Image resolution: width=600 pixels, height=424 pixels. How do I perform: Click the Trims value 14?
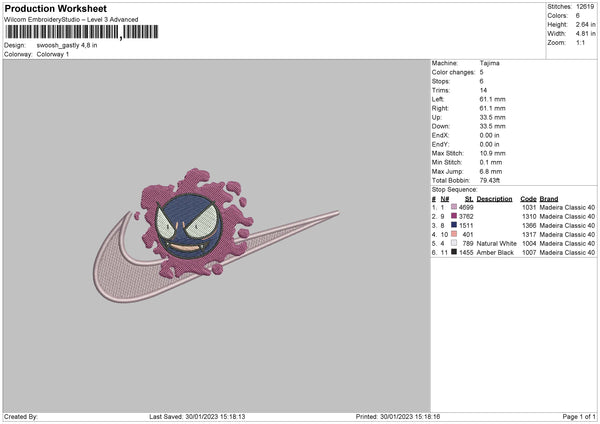(x=483, y=90)
